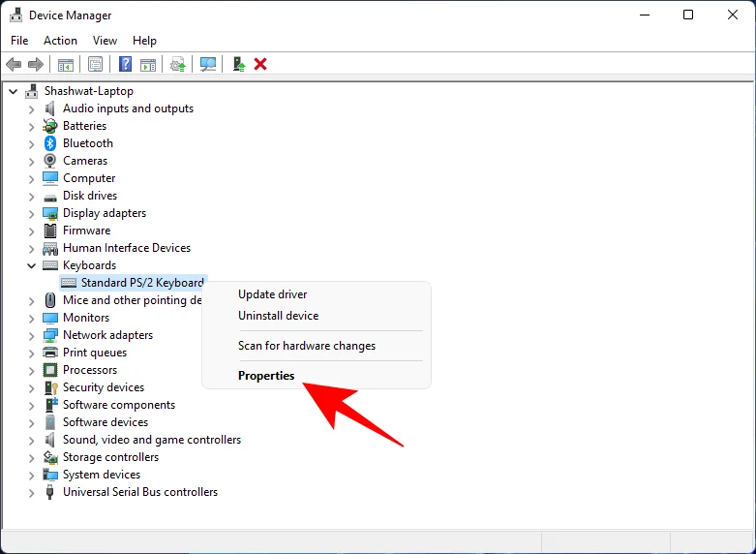Click the Update driver toolbar icon with gear
Viewport: 756px width, 554px height.
177,64
